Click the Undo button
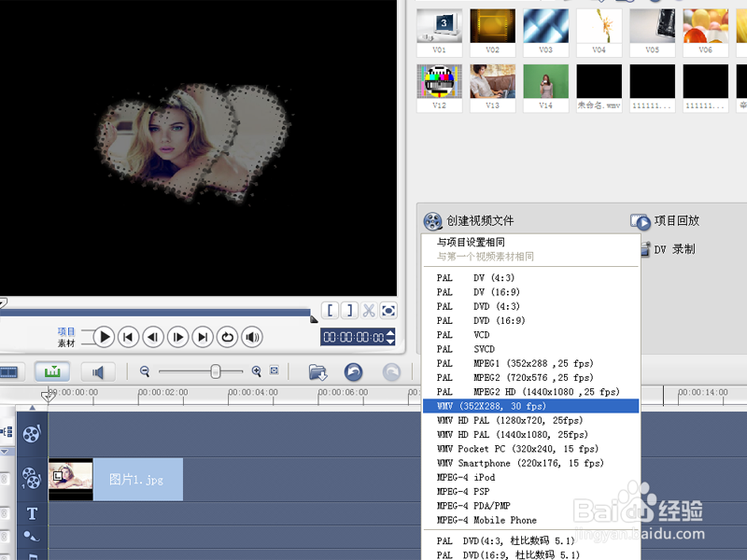Viewport: 747px width, 560px height. coord(354,371)
